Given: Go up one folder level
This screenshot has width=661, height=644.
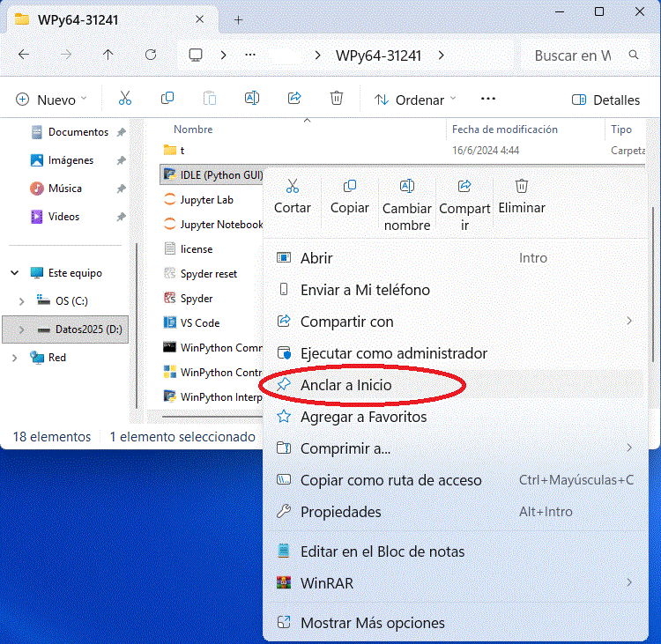Looking at the screenshot, I should tap(108, 55).
